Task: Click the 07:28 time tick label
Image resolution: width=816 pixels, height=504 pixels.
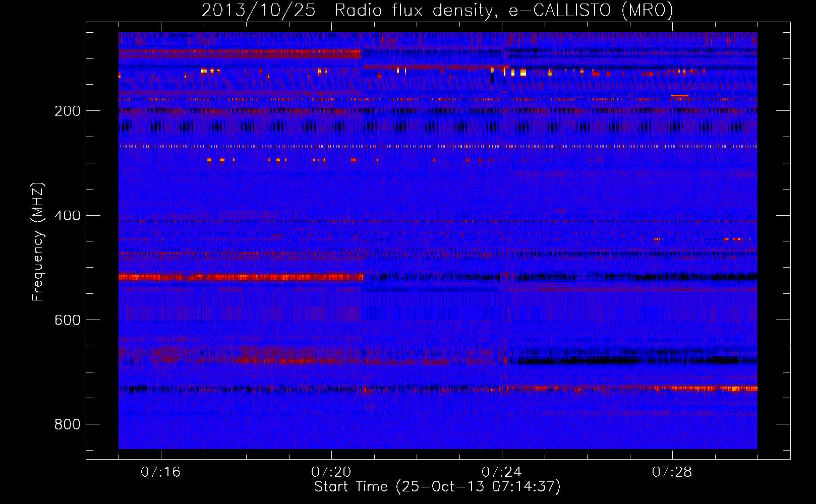Action: pos(672,472)
